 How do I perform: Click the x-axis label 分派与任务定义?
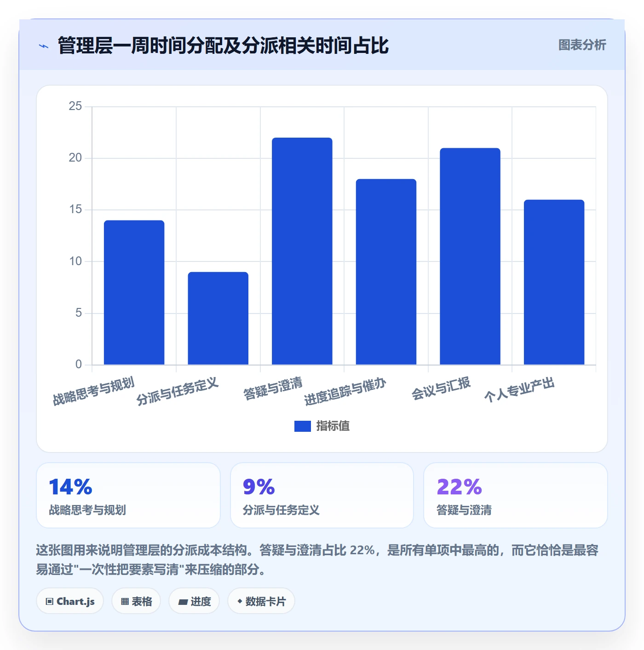[177, 391]
